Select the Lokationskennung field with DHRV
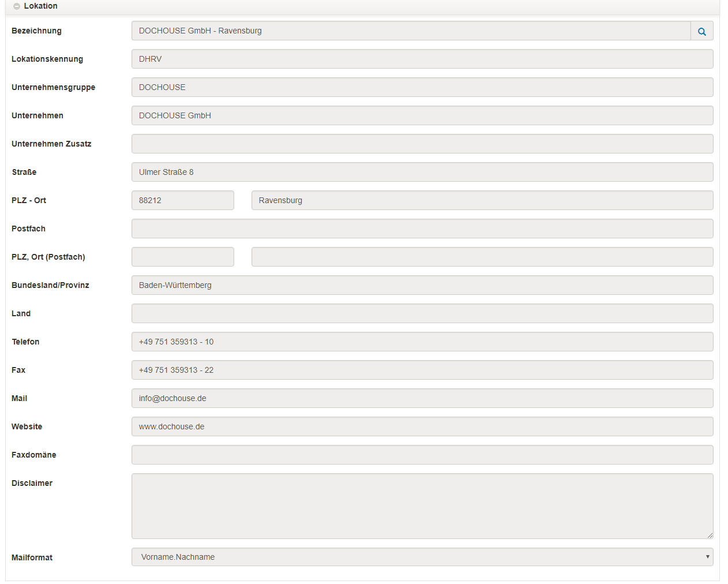Image resolution: width=728 pixels, height=584 pixels. click(422, 59)
